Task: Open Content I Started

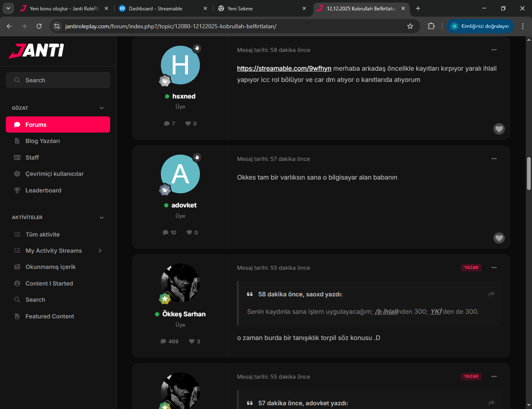Action: 58,283
